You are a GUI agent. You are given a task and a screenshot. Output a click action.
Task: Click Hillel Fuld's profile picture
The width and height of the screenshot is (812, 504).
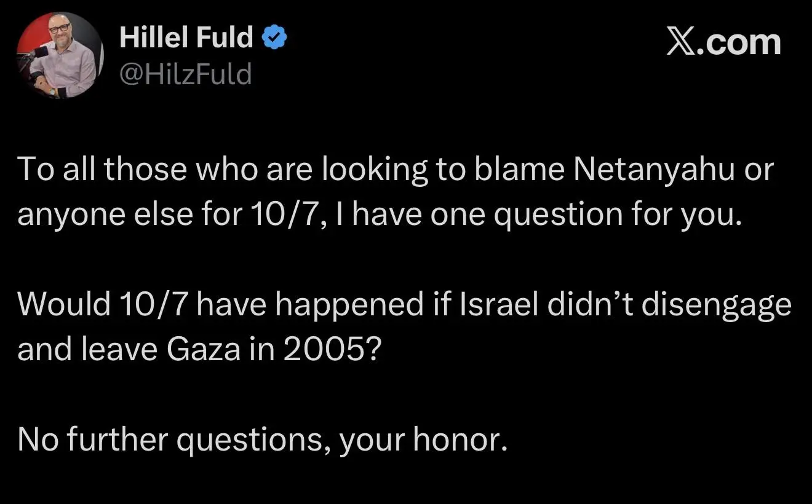coord(60,55)
